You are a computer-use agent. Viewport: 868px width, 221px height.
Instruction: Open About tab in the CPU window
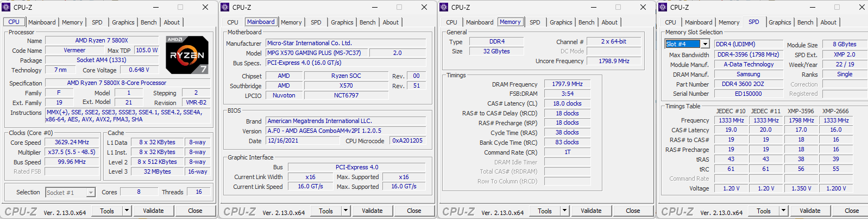[x=172, y=22]
